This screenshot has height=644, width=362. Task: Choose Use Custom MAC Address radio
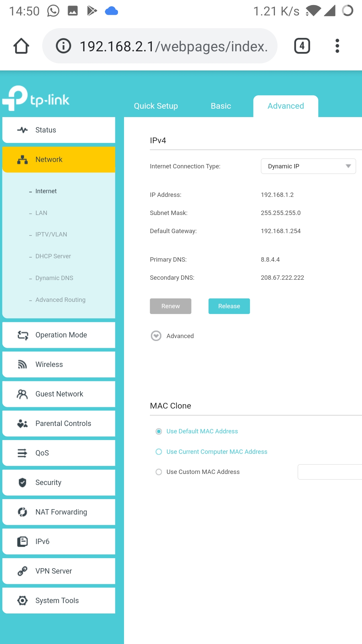coord(159,472)
